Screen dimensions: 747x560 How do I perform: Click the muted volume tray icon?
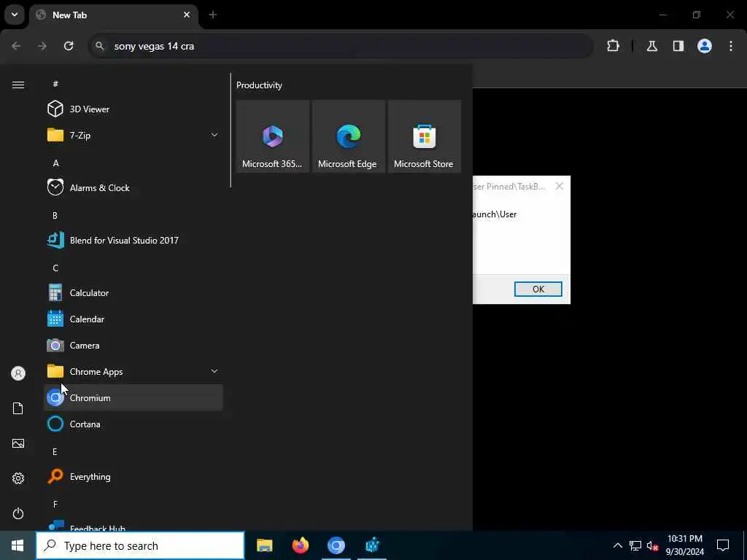point(652,545)
